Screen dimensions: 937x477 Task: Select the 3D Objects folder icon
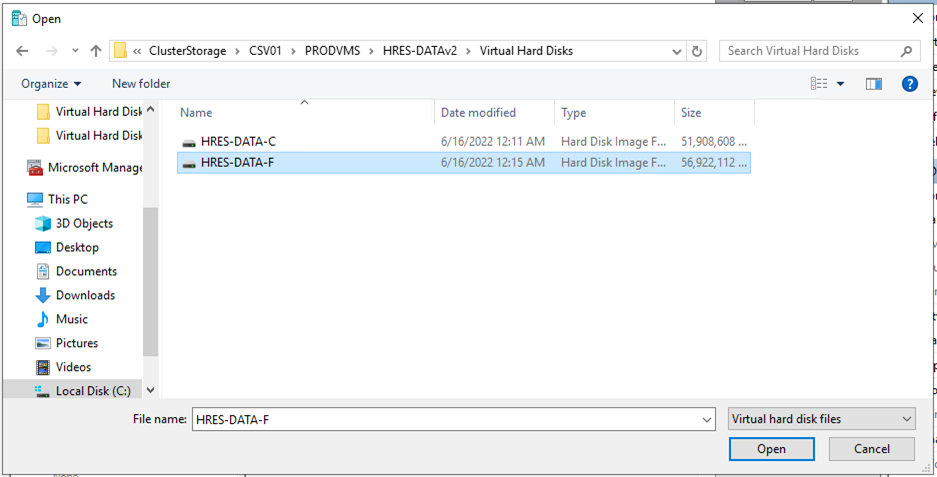tap(43, 223)
